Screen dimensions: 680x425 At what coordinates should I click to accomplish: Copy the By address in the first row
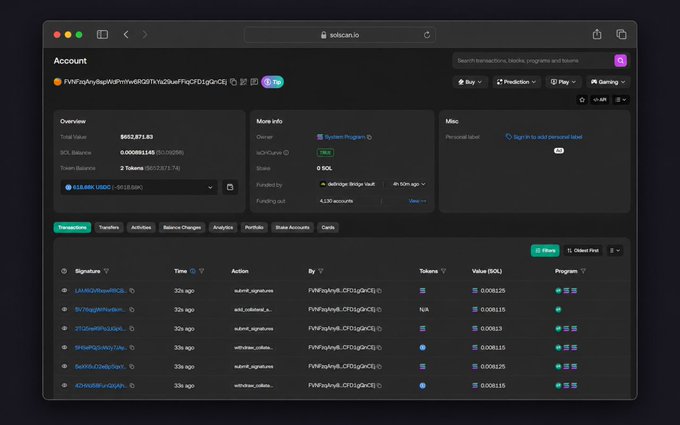(379, 291)
